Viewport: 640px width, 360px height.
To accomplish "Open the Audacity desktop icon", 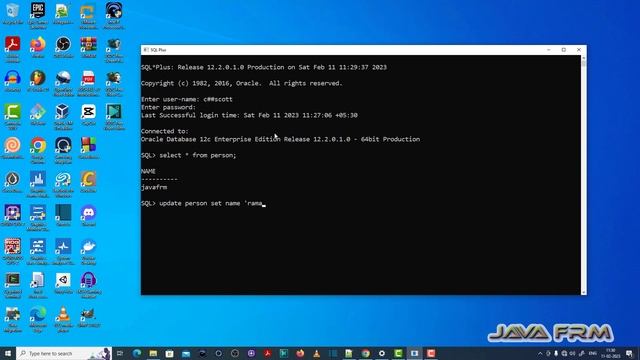I will (x=13, y=81).
